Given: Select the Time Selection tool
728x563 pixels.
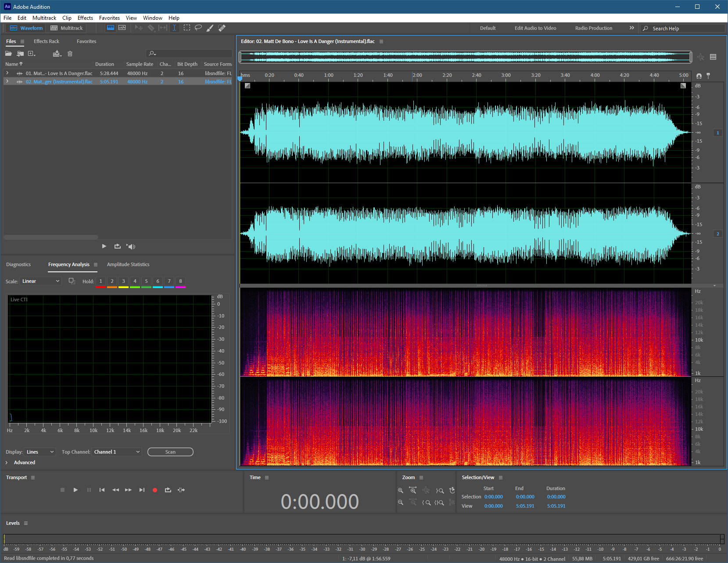Looking at the screenshot, I should pyautogui.click(x=174, y=28).
